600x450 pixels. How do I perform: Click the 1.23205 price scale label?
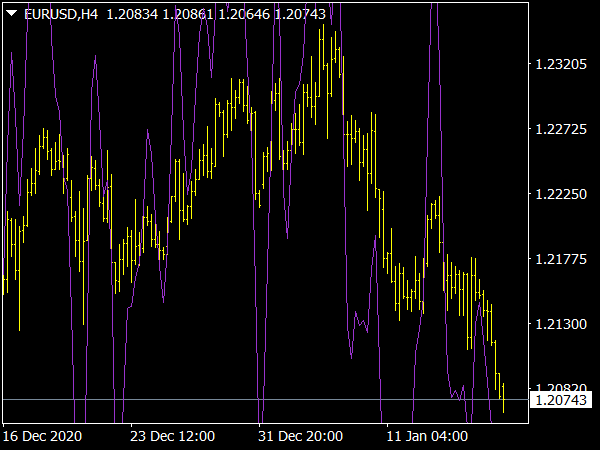[561, 64]
